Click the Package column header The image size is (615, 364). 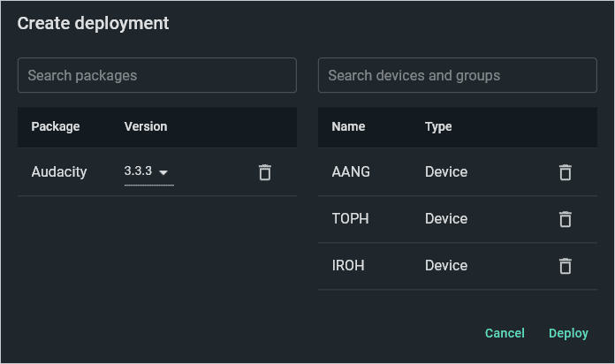(x=56, y=126)
